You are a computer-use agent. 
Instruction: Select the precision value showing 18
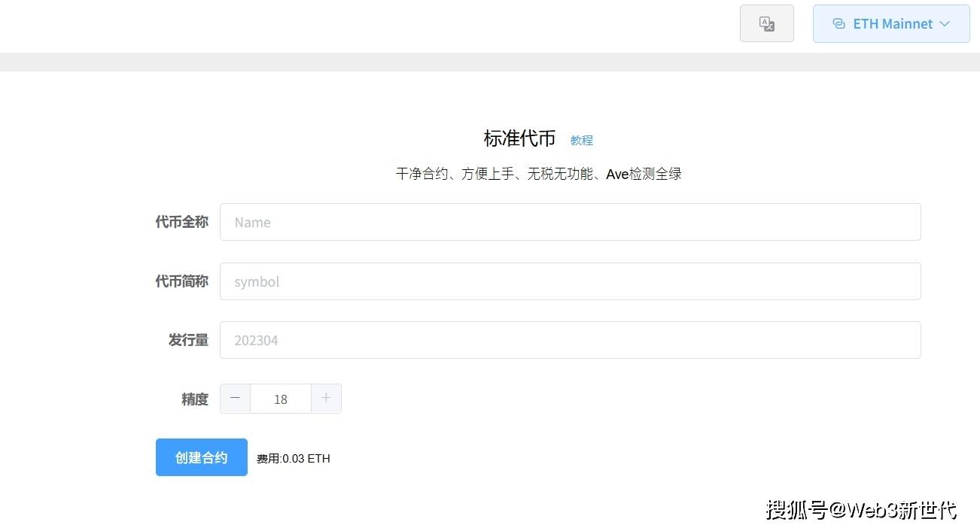pos(280,399)
